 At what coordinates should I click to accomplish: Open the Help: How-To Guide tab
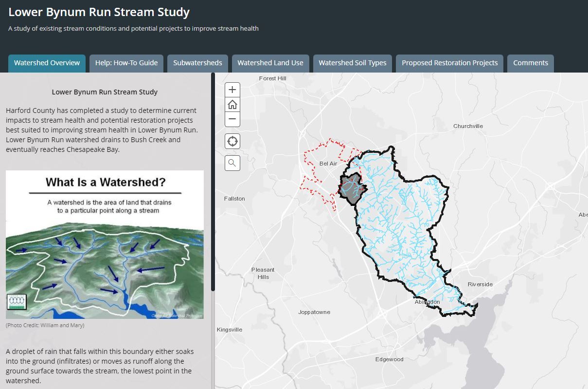tap(126, 63)
